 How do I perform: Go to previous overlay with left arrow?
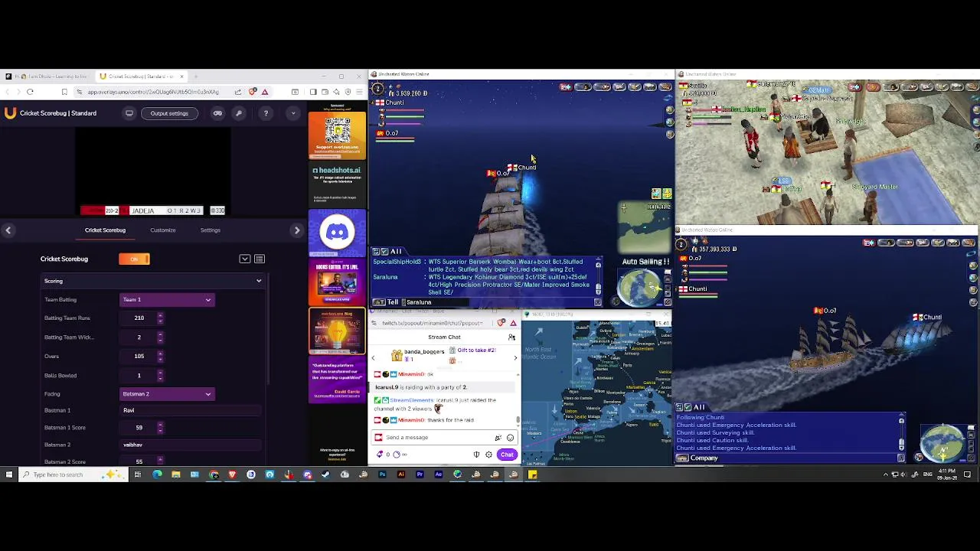click(x=8, y=230)
